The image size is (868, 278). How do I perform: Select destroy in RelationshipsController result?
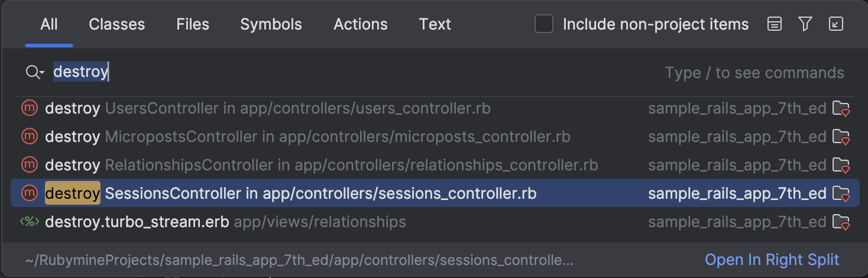click(x=321, y=165)
